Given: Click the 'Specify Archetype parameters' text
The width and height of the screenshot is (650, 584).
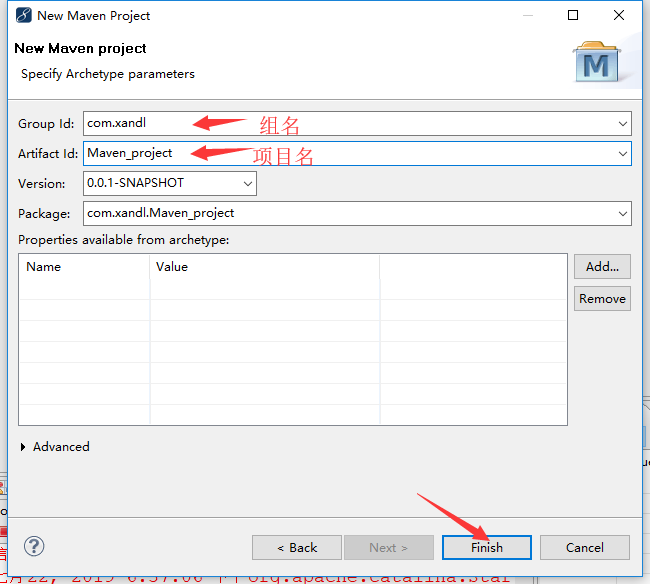Looking at the screenshot, I should (x=108, y=74).
